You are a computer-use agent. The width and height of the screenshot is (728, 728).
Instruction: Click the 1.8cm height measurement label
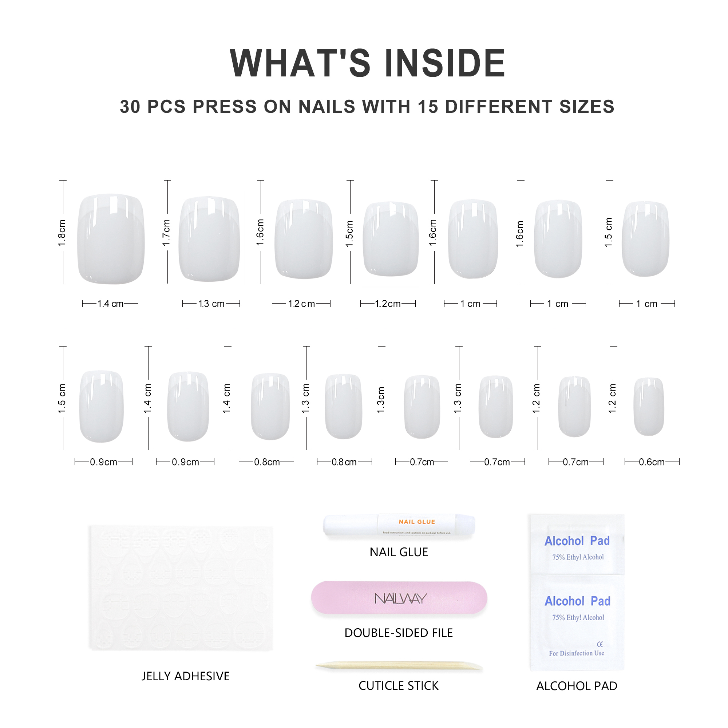point(62,233)
